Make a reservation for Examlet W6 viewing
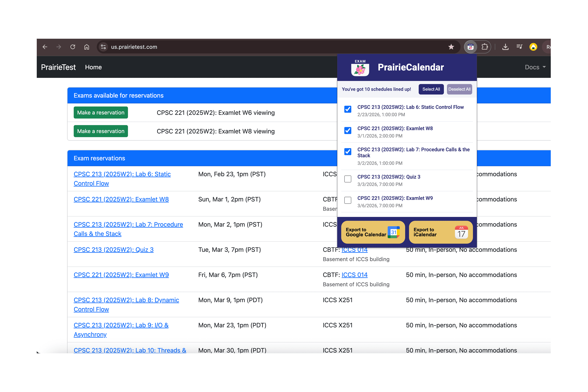The image size is (588, 392). (101, 113)
